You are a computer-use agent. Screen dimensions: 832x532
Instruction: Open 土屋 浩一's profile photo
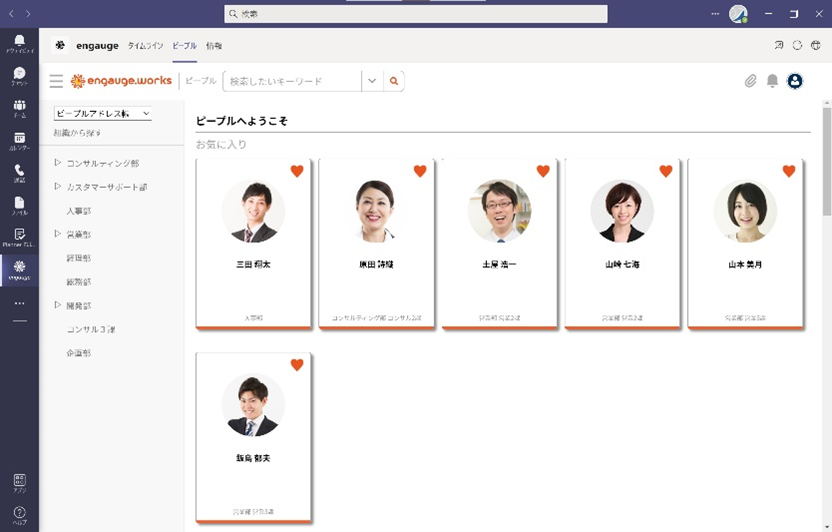click(499, 211)
